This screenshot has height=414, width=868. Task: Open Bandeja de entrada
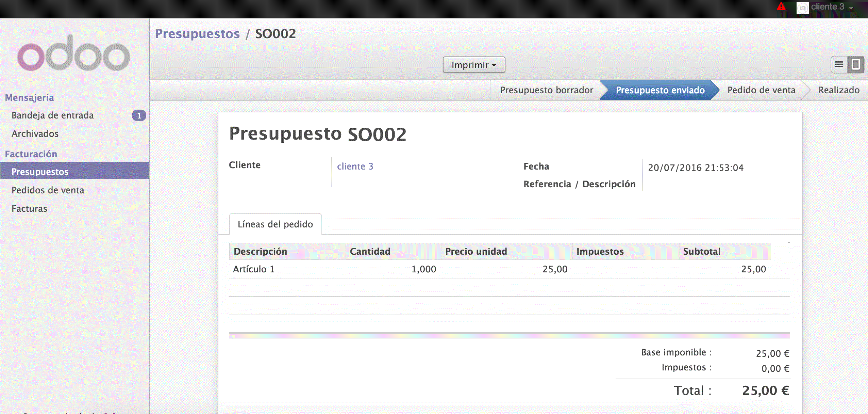click(x=52, y=115)
